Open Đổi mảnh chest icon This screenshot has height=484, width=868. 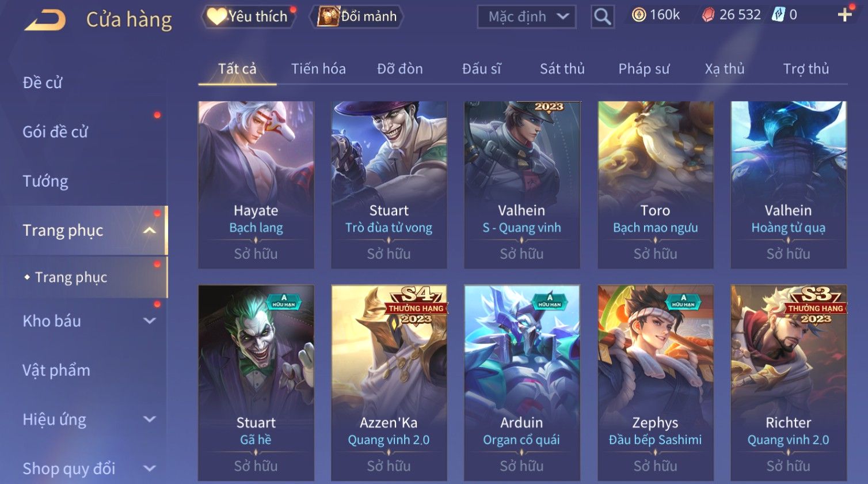329,16
